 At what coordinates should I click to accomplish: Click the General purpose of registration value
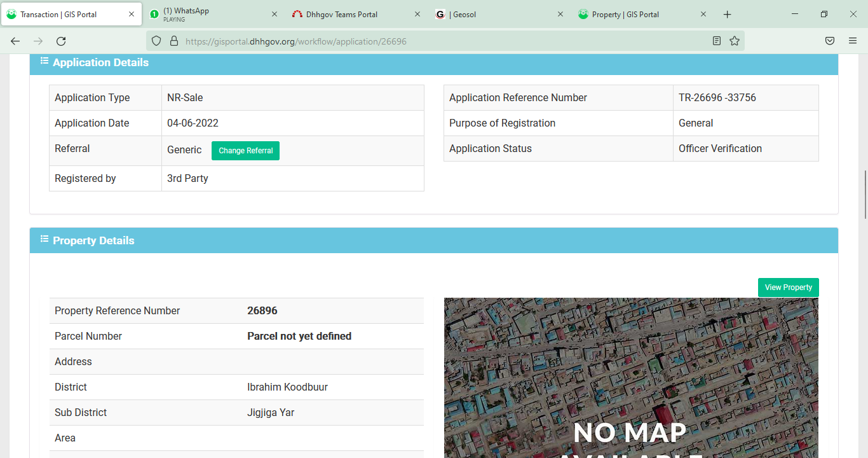(x=696, y=123)
